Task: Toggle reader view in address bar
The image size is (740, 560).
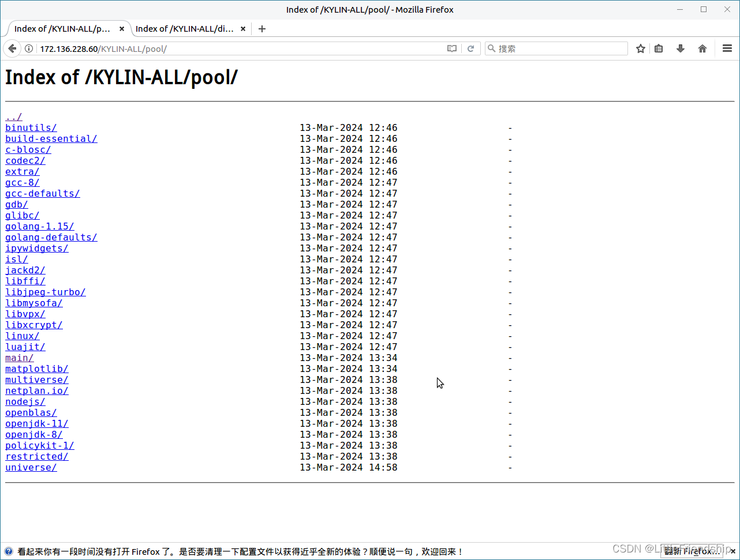Action: point(452,48)
